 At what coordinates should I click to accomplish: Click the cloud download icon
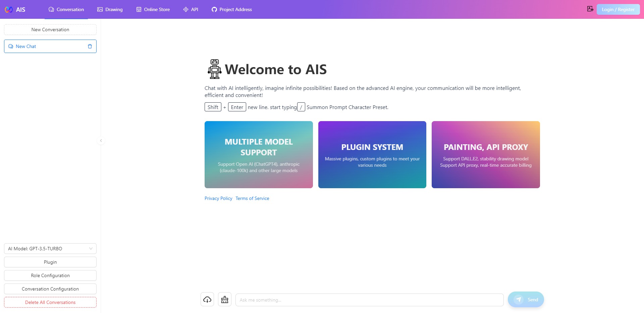pos(207,300)
